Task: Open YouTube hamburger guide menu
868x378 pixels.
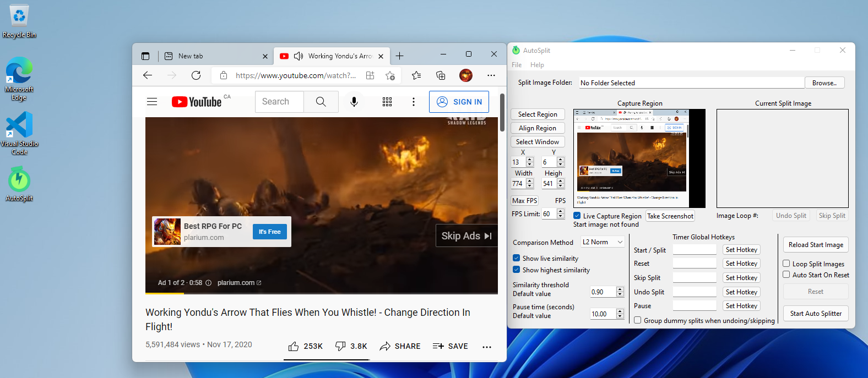Action: tap(152, 102)
